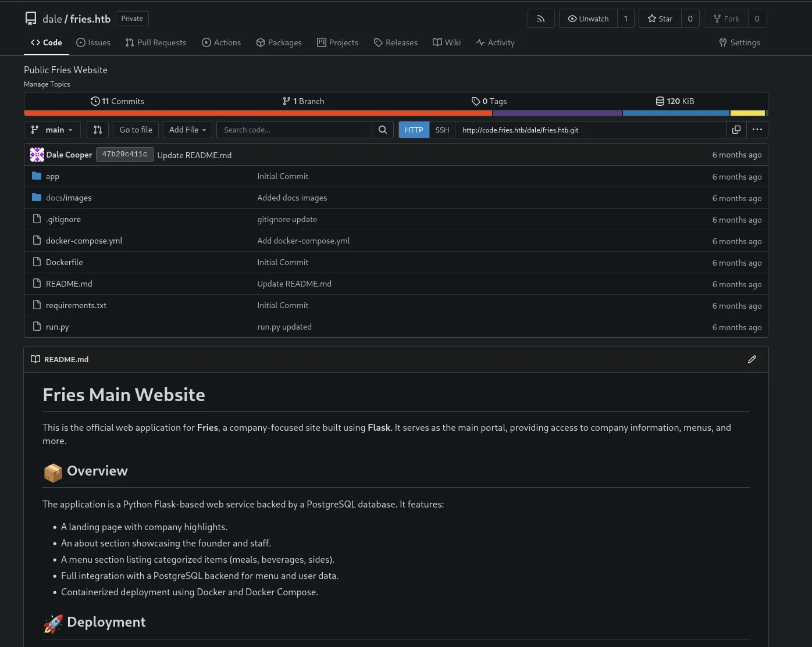Open the Settings tab
812x647 pixels.
point(739,42)
